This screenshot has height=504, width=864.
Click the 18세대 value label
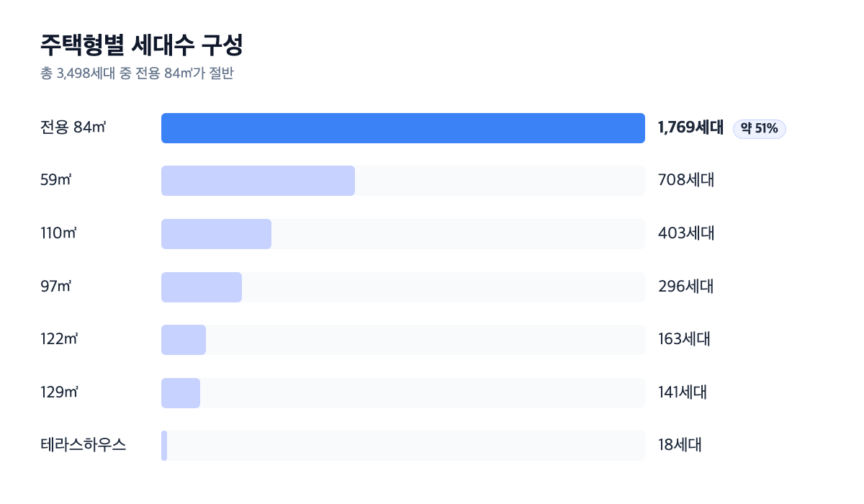(680, 445)
